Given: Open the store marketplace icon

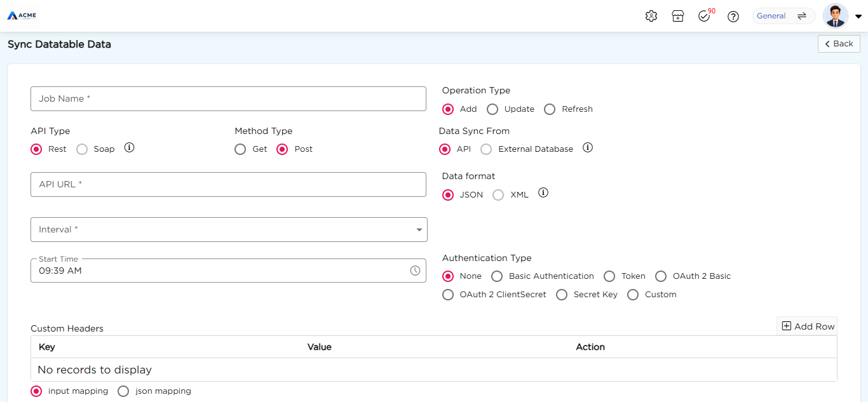Looking at the screenshot, I should pos(678,16).
